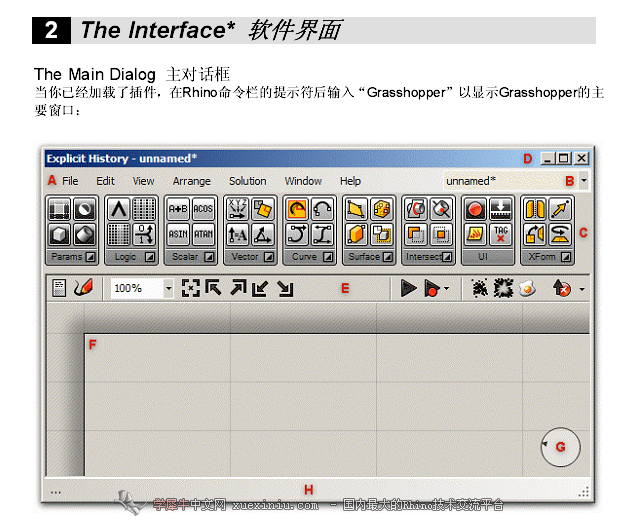Zoom to upper-right corner arrow icon
The width and height of the screenshot is (620, 525).
[x=238, y=288]
